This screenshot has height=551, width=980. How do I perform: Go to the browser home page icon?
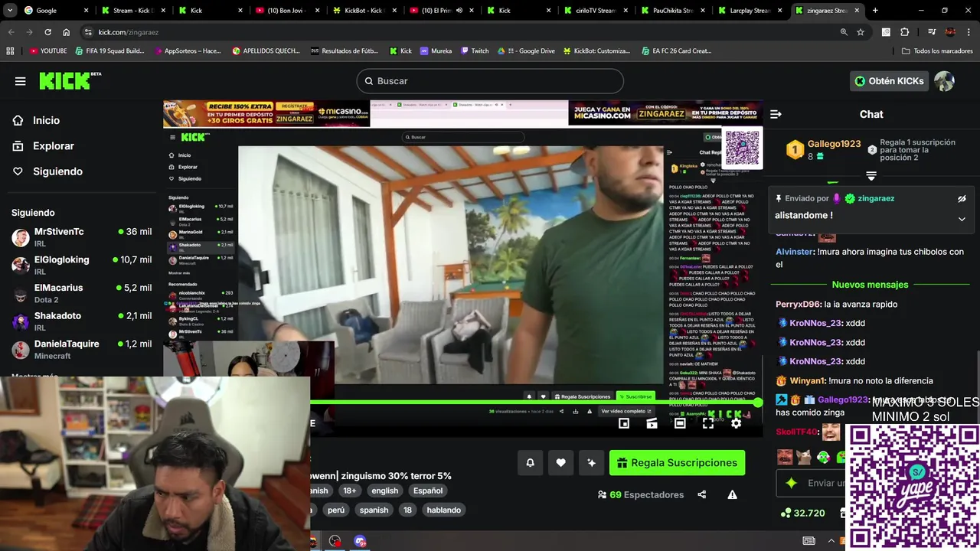tap(67, 32)
